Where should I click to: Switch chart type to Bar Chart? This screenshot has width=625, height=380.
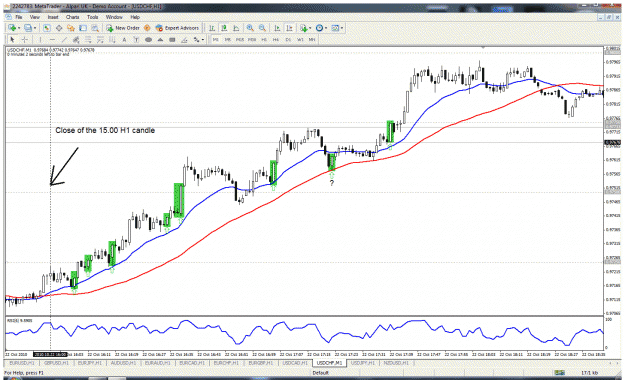[212, 28]
